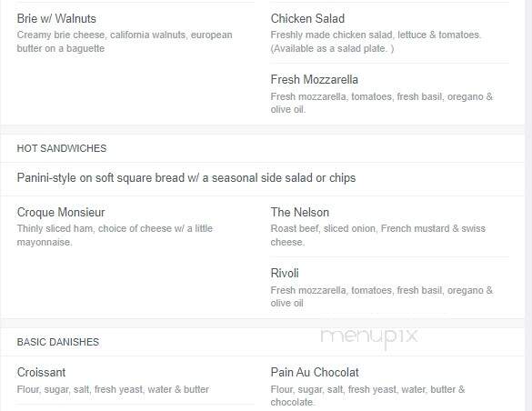The height and width of the screenshot is (411, 532).
Task: Choose the Croissant item
Action: click(41, 372)
